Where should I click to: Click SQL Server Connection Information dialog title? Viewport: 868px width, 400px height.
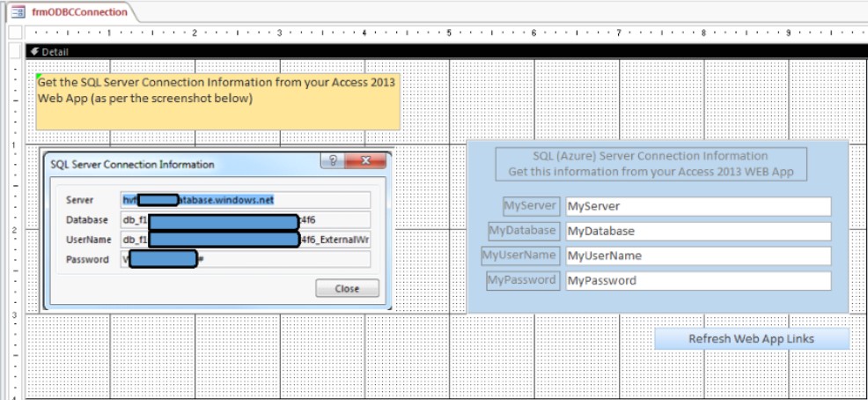pyautogui.click(x=132, y=165)
